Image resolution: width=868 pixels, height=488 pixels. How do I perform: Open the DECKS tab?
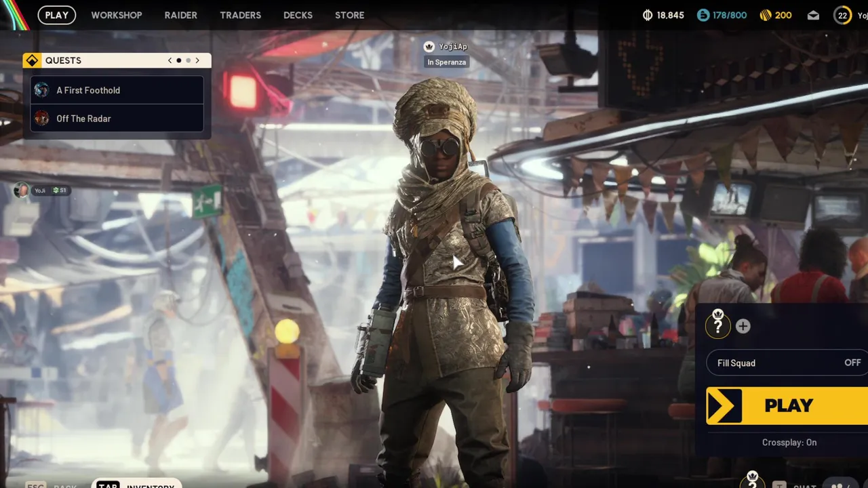point(298,15)
